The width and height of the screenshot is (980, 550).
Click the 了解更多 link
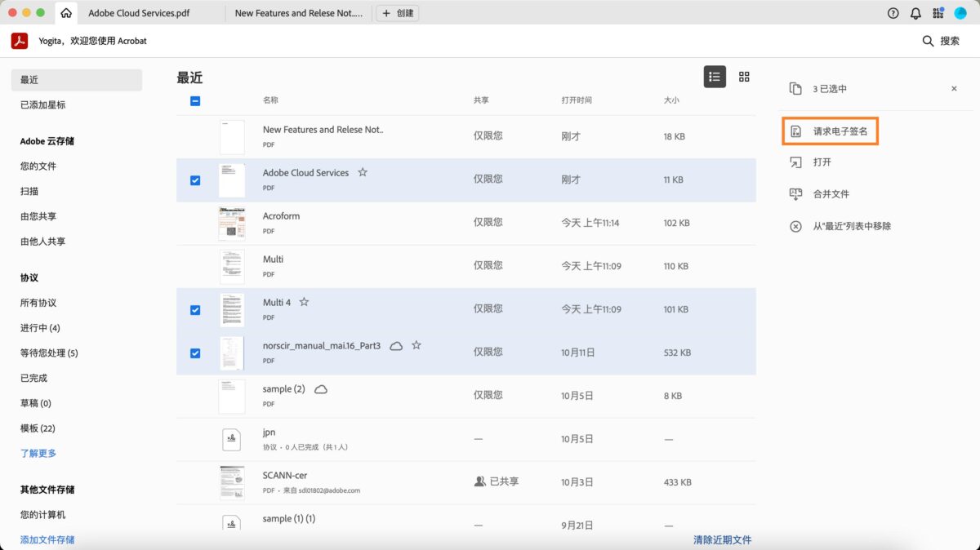click(x=38, y=453)
